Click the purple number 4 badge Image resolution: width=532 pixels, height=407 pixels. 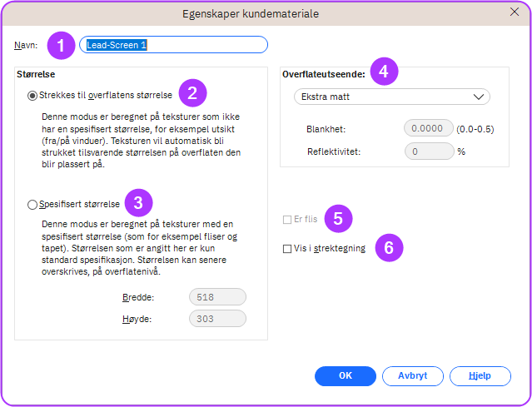pos(383,72)
